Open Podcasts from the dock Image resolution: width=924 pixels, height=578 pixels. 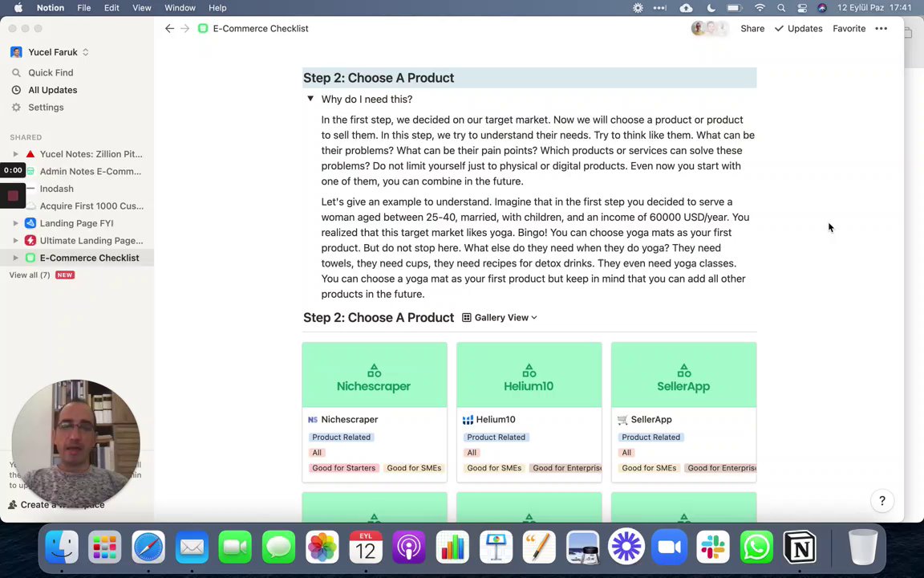409,547
